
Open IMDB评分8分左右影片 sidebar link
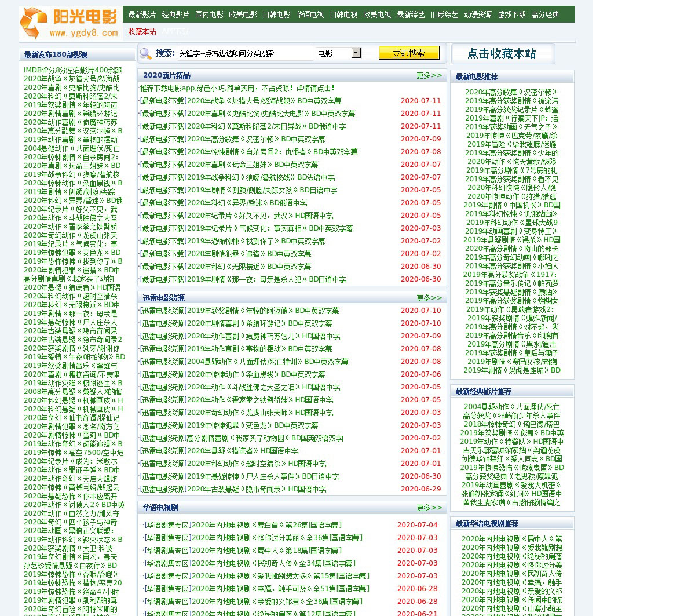[x=72, y=70]
